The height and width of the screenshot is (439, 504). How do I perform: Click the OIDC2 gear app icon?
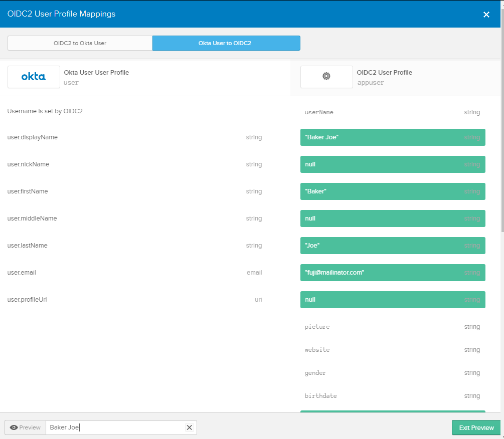(x=326, y=77)
